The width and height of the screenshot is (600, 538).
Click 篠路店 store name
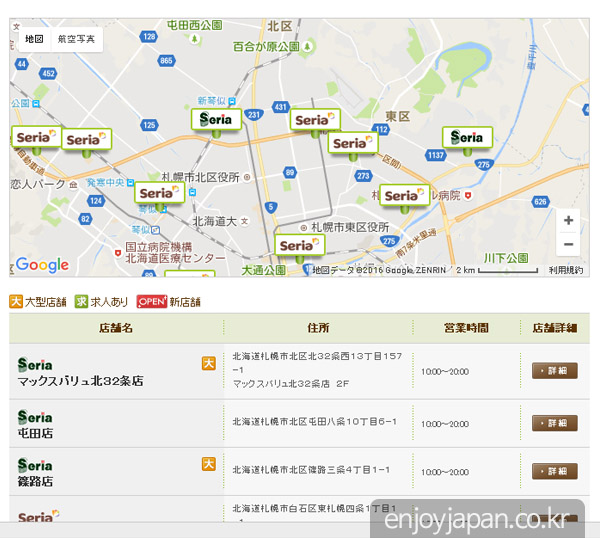coord(35,481)
